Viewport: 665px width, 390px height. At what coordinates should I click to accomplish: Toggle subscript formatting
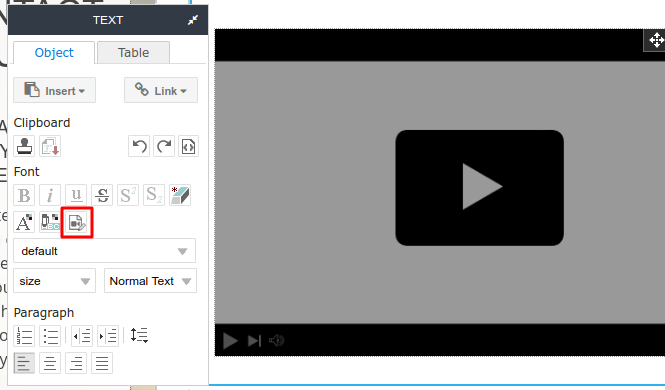coord(154,195)
